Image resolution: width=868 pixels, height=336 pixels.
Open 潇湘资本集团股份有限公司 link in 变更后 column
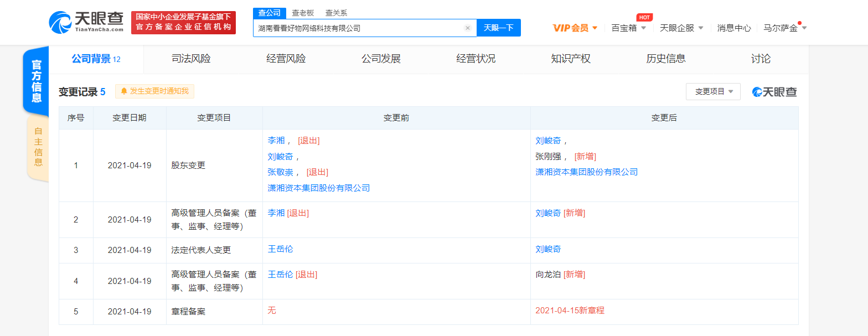586,172
